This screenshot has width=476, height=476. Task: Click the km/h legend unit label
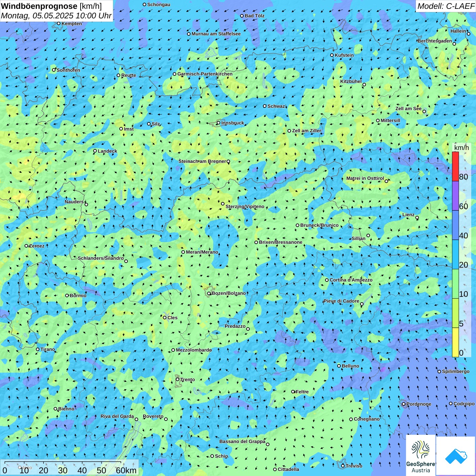(461, 147)
